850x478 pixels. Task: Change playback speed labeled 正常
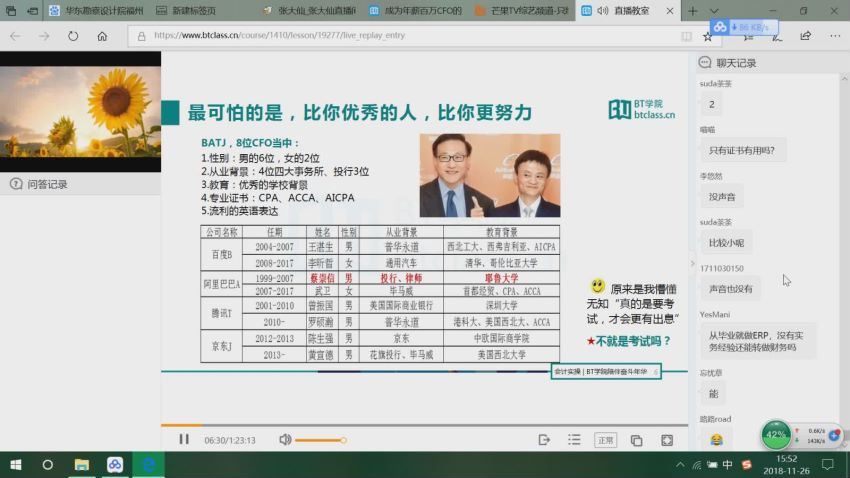tap(605, 440)
